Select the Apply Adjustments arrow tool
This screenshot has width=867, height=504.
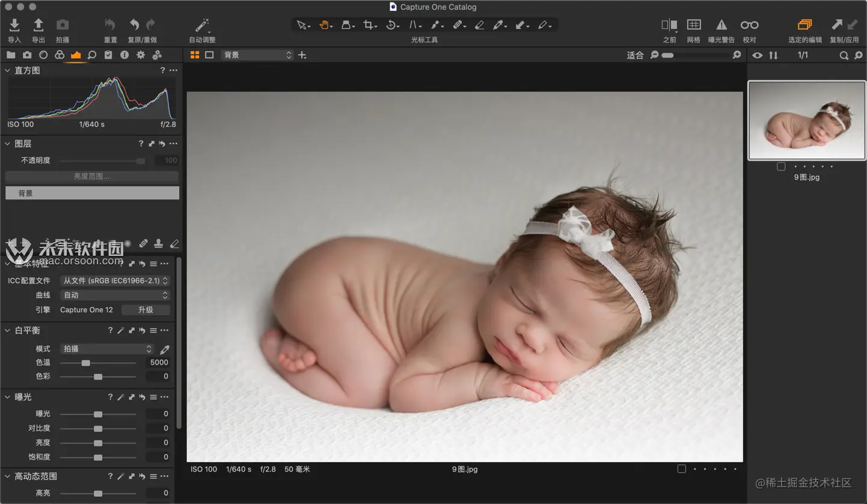[522, 25]
